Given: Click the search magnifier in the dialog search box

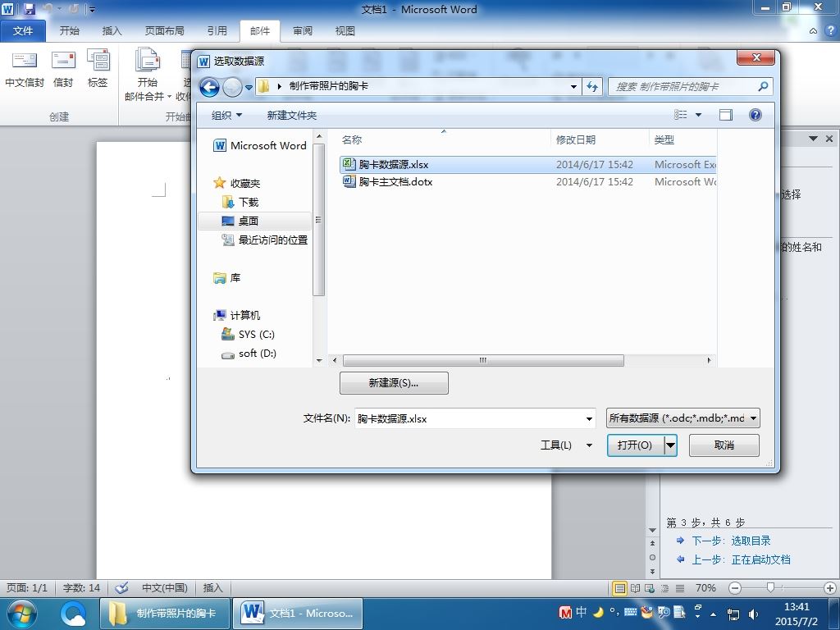Looking at the screenshot, I should (x=763, y=85).
